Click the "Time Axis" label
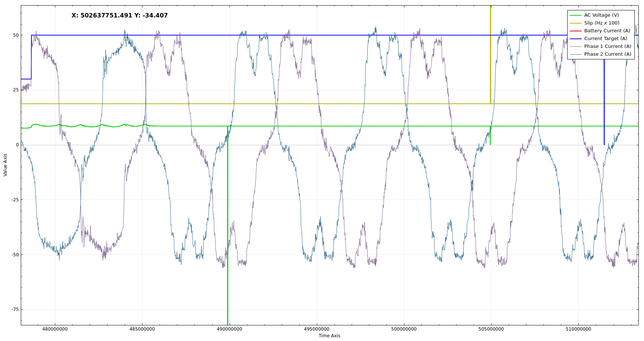The image size is (644, 341). [329, 336]
